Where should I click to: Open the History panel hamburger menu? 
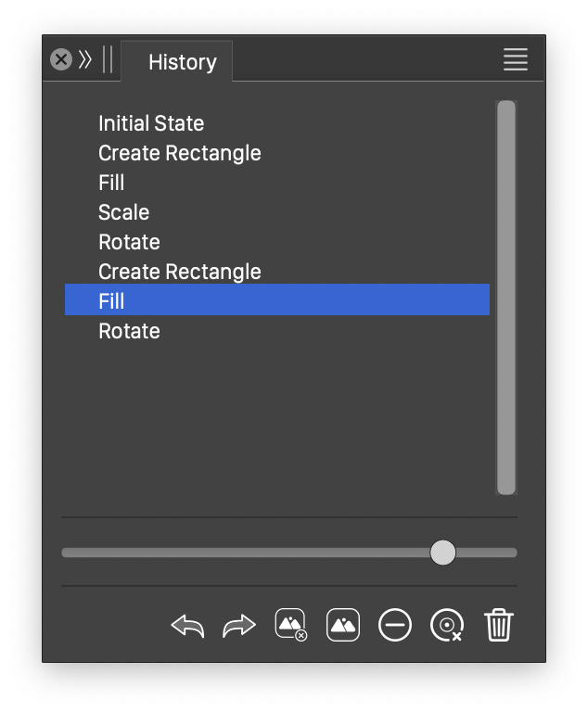[x=516, y=59]
